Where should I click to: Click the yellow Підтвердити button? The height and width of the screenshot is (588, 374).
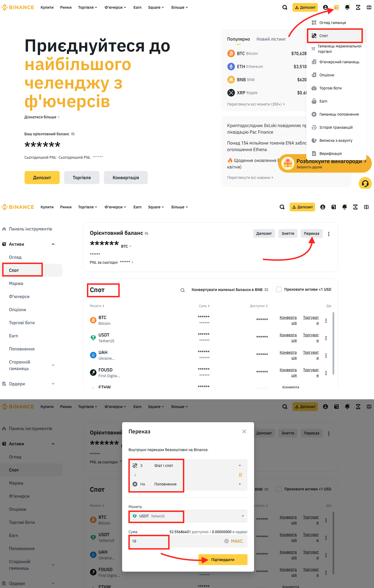(223, 560)
